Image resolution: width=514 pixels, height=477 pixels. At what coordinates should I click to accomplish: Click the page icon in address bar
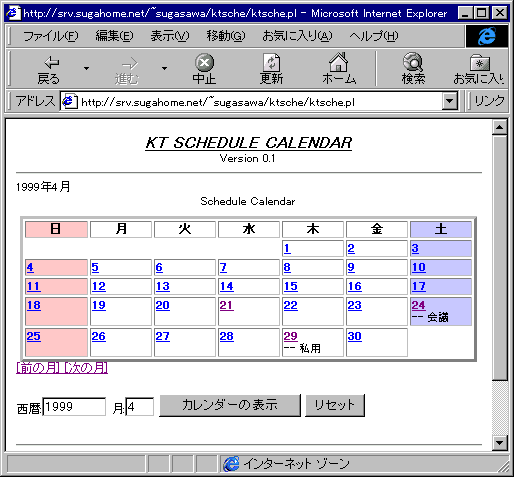tap(69, 101)
